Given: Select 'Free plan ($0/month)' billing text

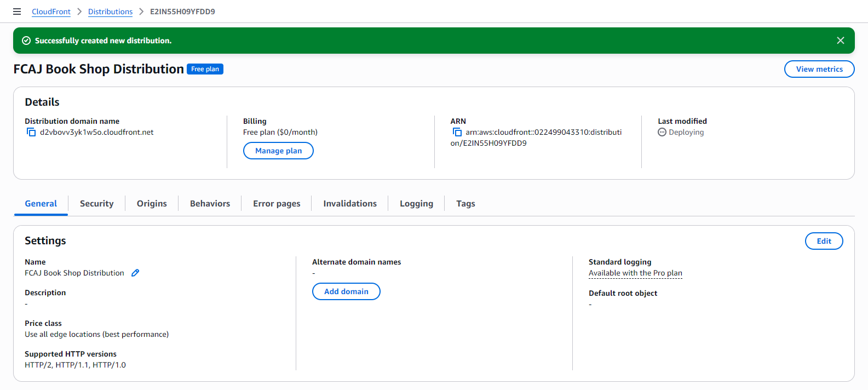Looking at the screenshot, I should [x=280, y=132].
